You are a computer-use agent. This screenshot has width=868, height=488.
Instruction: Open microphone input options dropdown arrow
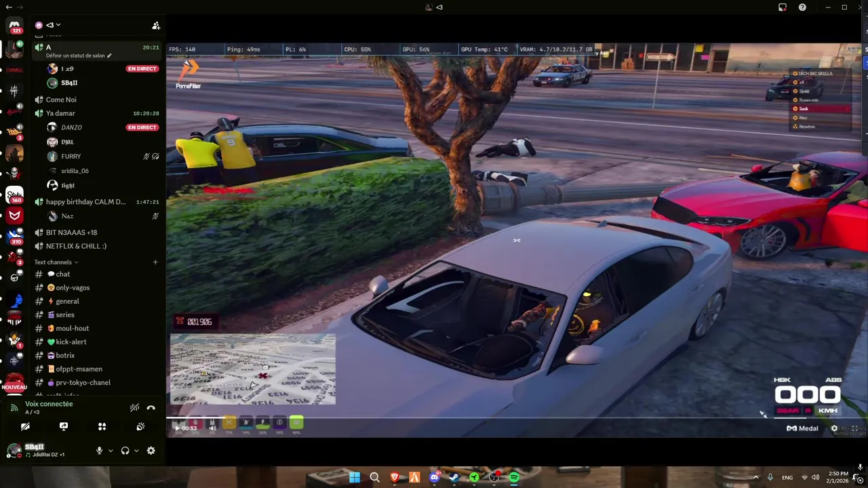click(111, 451)
